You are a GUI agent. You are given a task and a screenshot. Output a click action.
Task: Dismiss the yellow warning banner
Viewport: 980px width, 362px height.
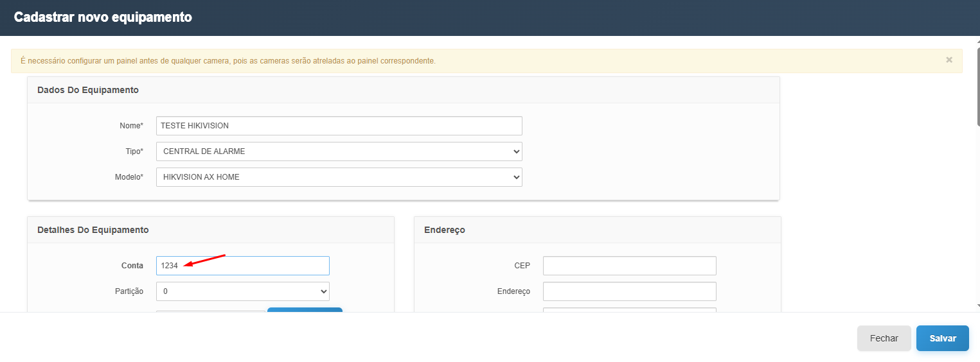[949, 60]
